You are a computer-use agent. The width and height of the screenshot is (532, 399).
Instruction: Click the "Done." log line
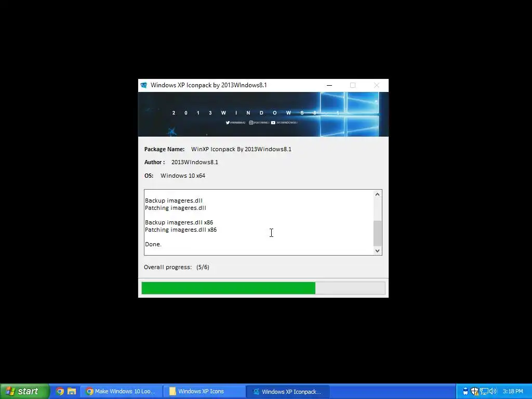tap(153, 244)
